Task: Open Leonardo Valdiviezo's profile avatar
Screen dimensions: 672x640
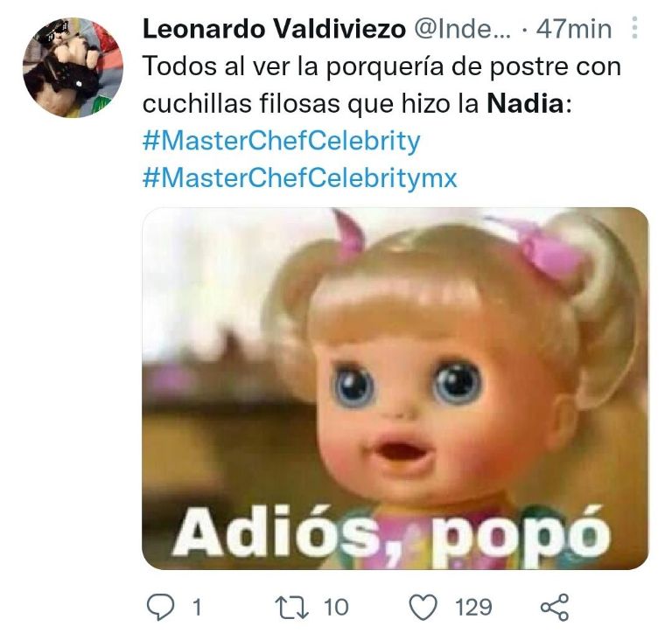Action: [73, 67]
